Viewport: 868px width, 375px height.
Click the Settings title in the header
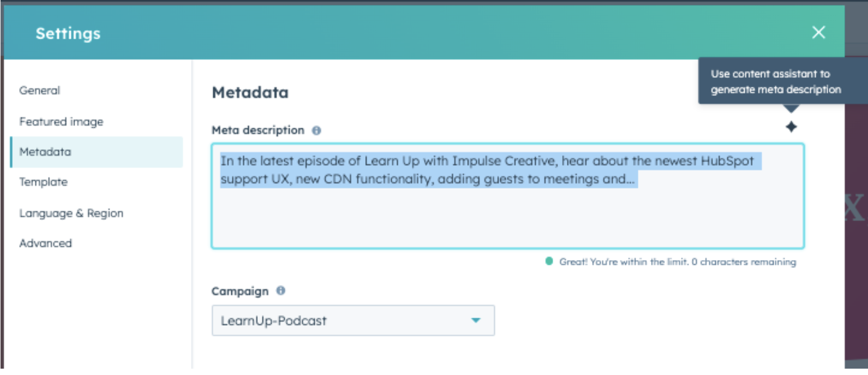[x=67, y=33]
